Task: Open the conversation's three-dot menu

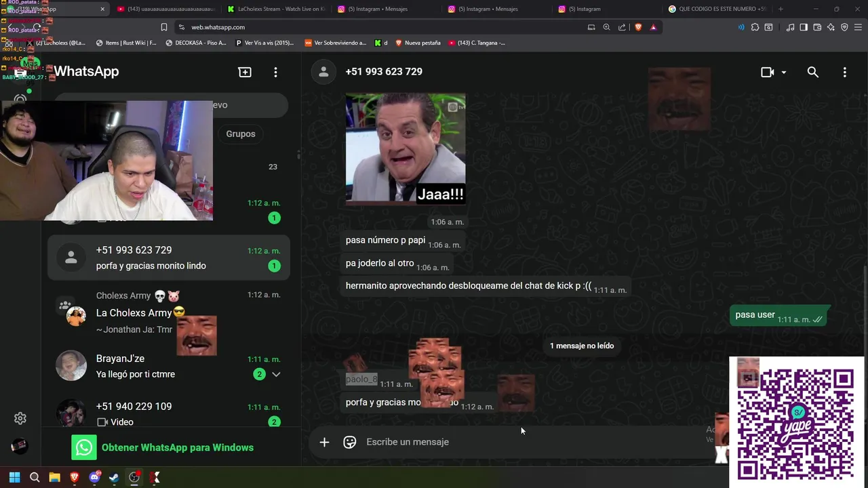Action: (844, 72)
